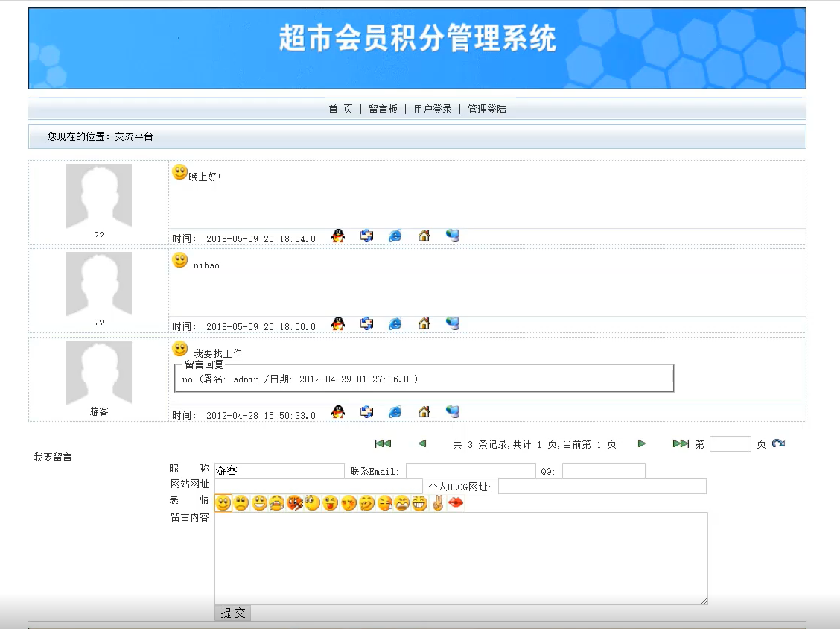Click the 晚上好! message text
Screen dimensions: 840x629
tap(205, 177)
